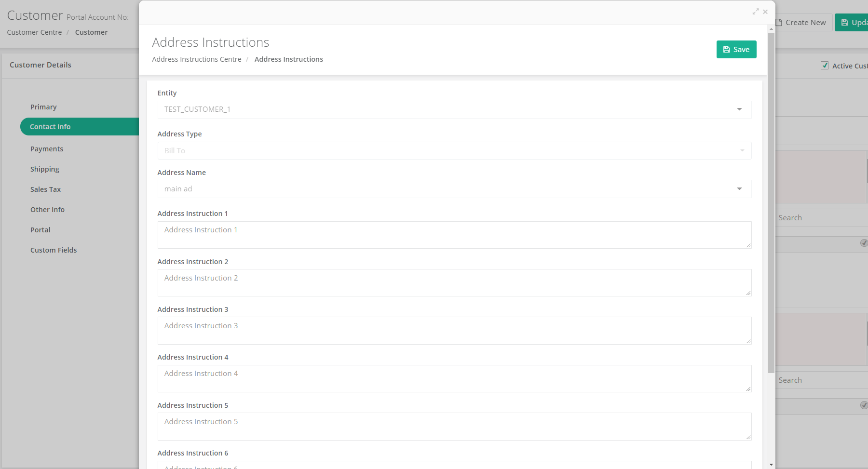Open Address Instructions Centre breadcrumb link
This screenshot has height=469, width=868.
tap(197, 59)
